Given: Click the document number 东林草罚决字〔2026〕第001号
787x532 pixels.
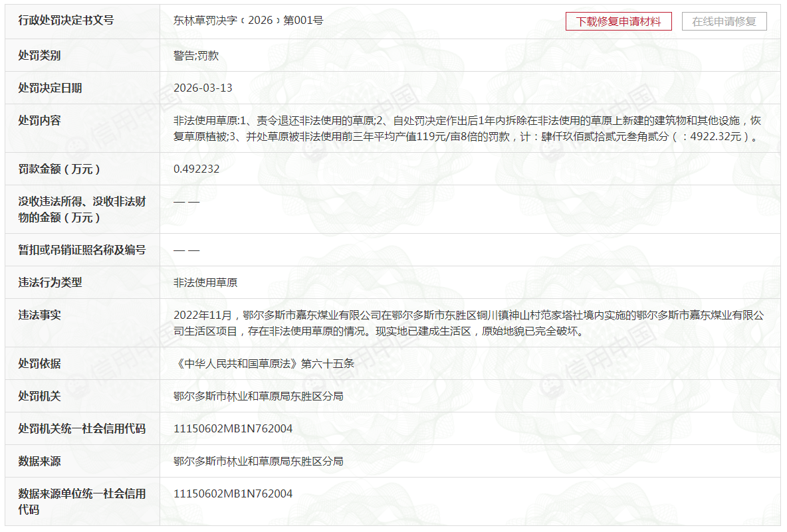Looking at the screenshot, I should 248,21.
